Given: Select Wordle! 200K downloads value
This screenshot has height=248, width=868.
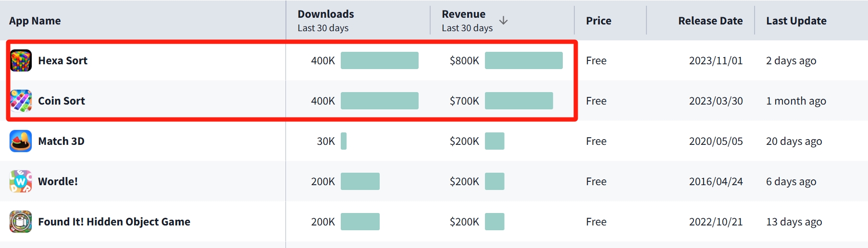Looking at the screenshot, I should tap(323, 181).
